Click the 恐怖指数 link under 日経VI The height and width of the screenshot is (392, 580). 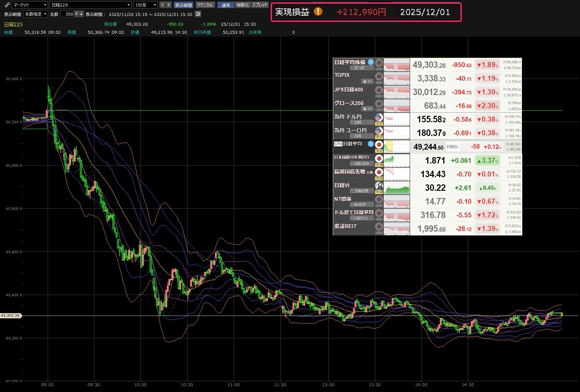[361, 191]
